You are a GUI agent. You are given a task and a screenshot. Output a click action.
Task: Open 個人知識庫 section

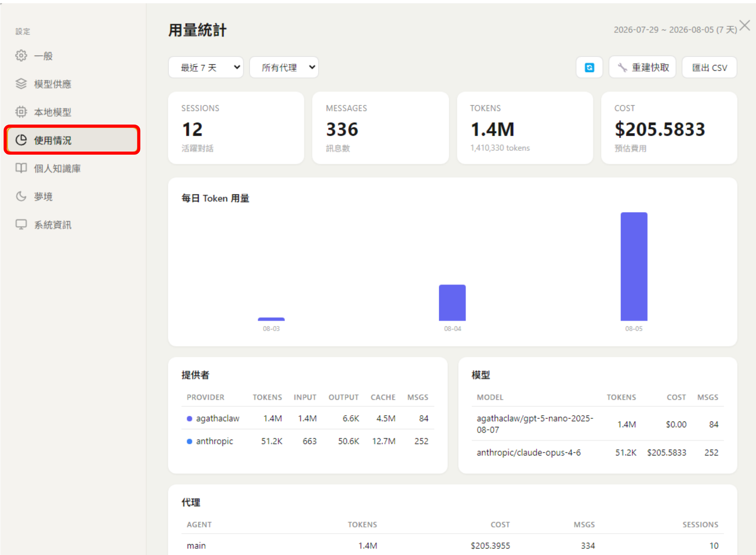72,168
